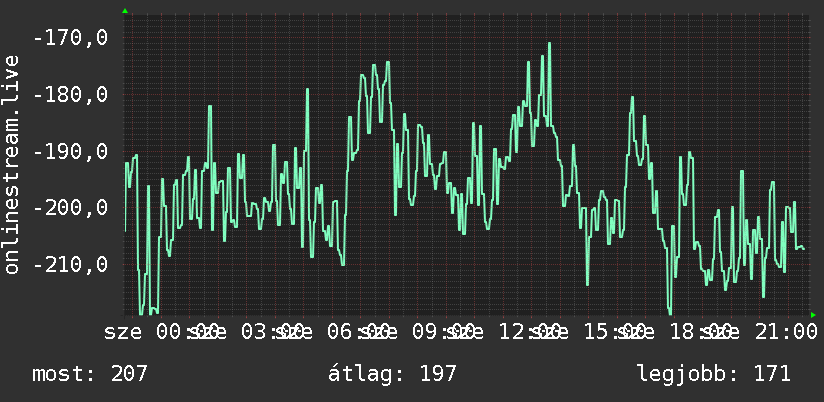Click the green arrow ending the x-axis

(x=813, y=315)
